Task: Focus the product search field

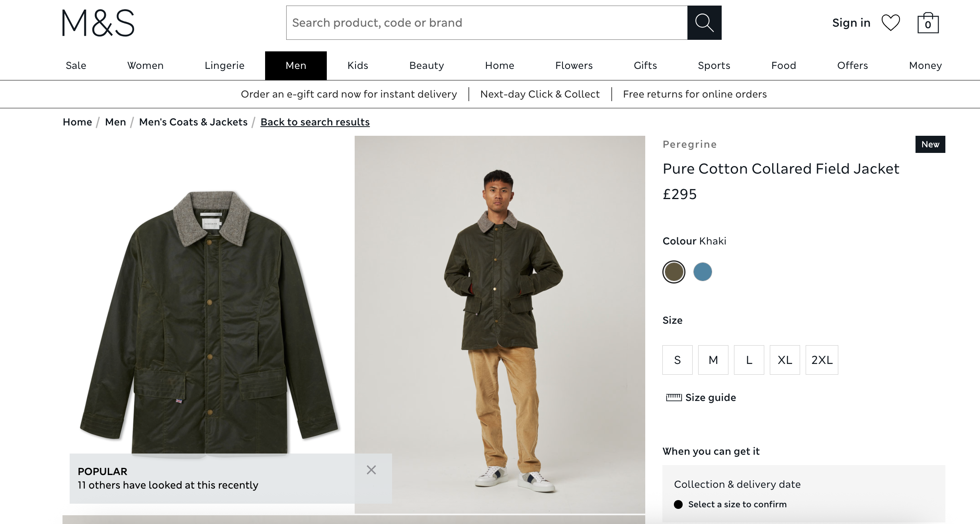Action: tap(486, 23)
